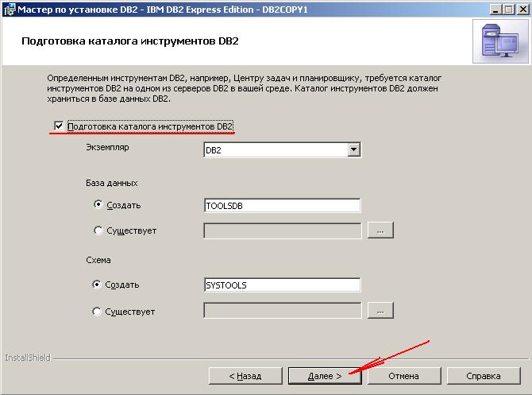Select 'Существует' radio under База данных

tap(98, 230)
